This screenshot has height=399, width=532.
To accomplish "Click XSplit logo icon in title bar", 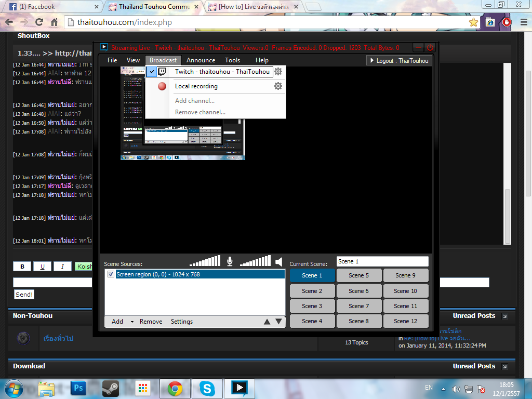I will pos(104,47).
